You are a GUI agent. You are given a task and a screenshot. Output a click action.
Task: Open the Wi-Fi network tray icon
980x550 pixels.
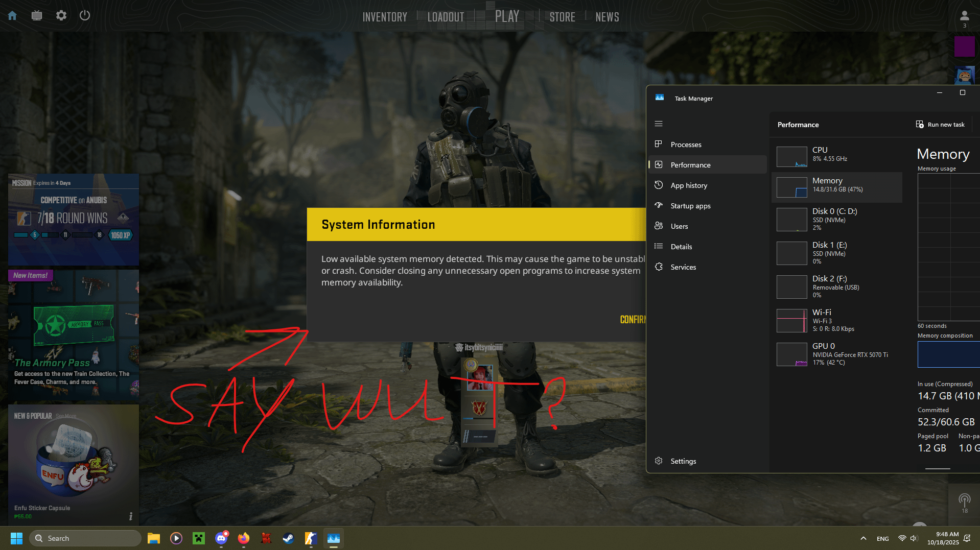point(902,538)
